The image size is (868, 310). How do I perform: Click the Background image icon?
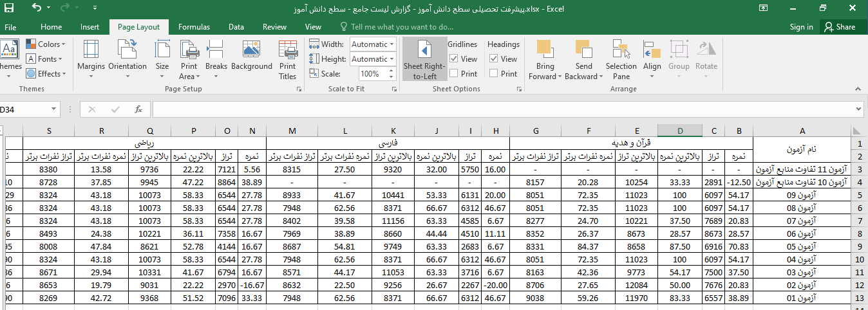point(251,50)
